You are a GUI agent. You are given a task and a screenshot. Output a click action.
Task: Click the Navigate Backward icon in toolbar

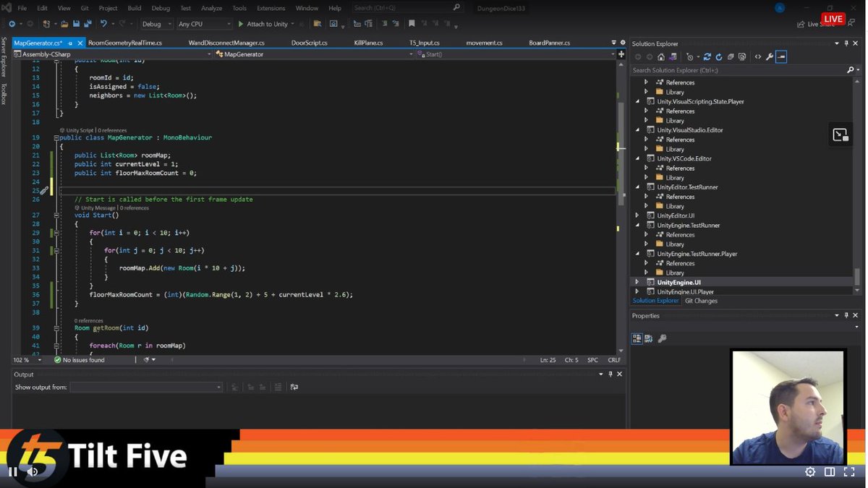coord(11,24)
